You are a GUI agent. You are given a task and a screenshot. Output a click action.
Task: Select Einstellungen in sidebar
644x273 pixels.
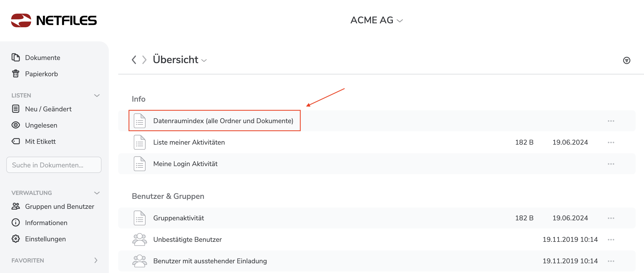pyautogui.click(x=45, y=239)
